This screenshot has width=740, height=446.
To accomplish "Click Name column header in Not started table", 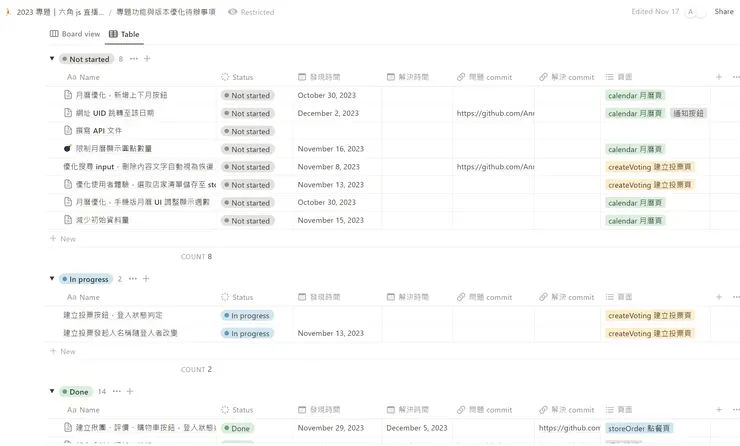I will point(84,77).
